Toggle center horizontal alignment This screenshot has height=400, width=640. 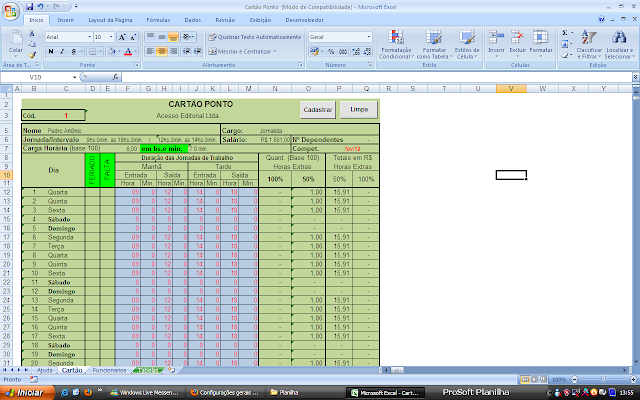[x=162, y=51]
